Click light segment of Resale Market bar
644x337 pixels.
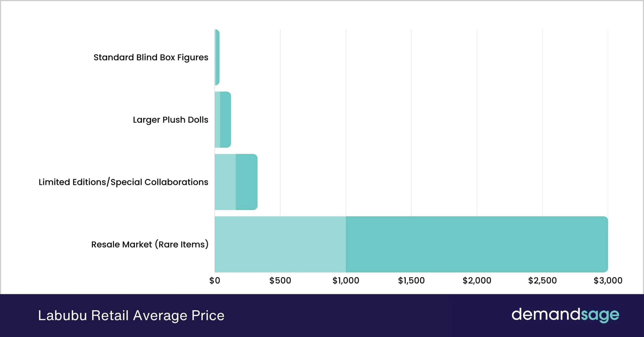point(280,245)
